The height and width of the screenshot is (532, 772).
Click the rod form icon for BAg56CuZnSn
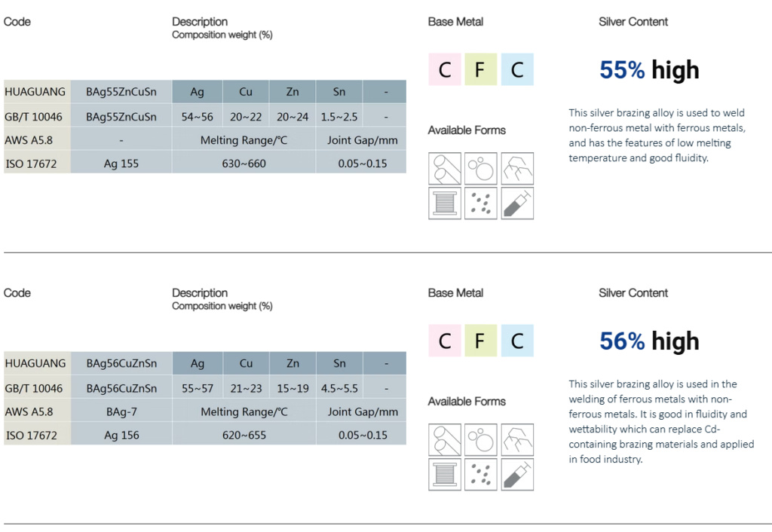(444, 440)
